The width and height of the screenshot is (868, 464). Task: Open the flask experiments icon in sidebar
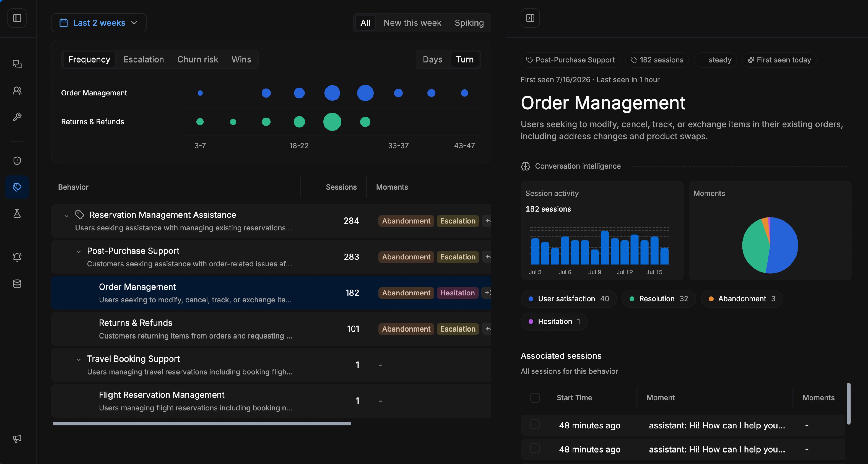click(17, 214)
